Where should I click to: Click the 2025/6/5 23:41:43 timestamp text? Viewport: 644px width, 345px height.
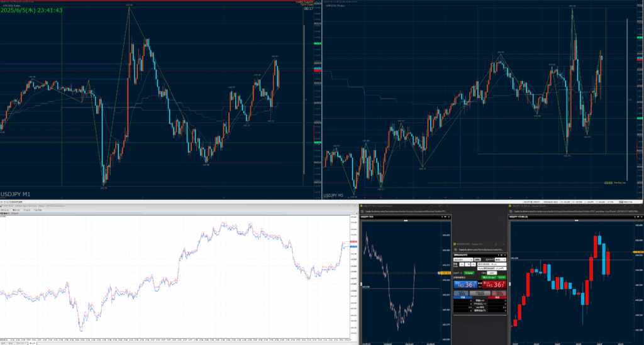(31, 10)
